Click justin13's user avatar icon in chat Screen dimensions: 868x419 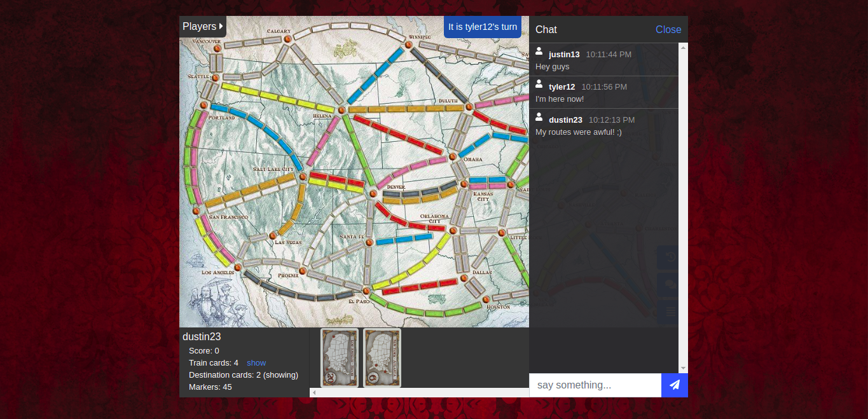[539, 52]
